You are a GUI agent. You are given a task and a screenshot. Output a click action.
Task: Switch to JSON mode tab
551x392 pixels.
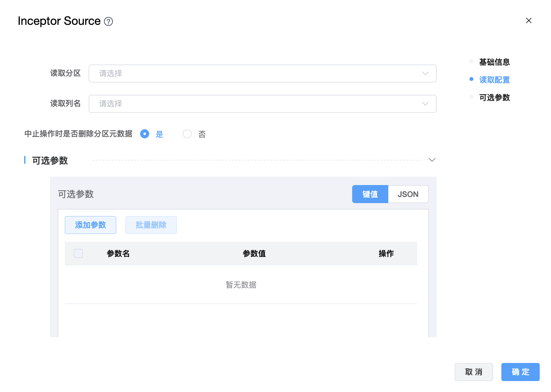point(408,194)
